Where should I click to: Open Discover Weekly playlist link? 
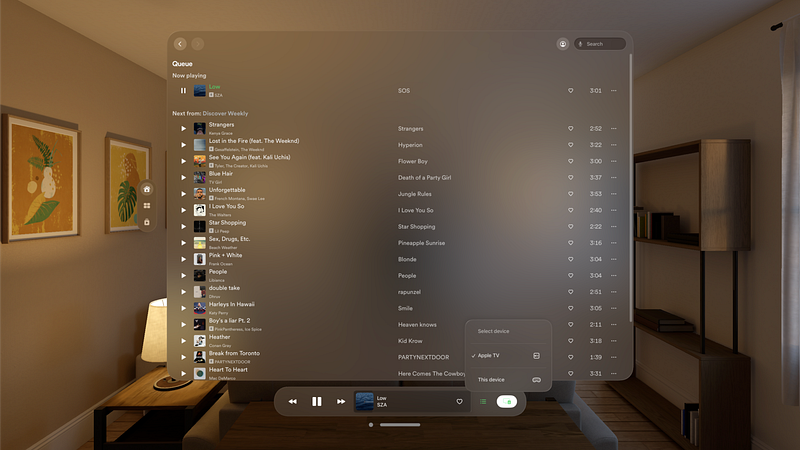[x=225, y=113]
